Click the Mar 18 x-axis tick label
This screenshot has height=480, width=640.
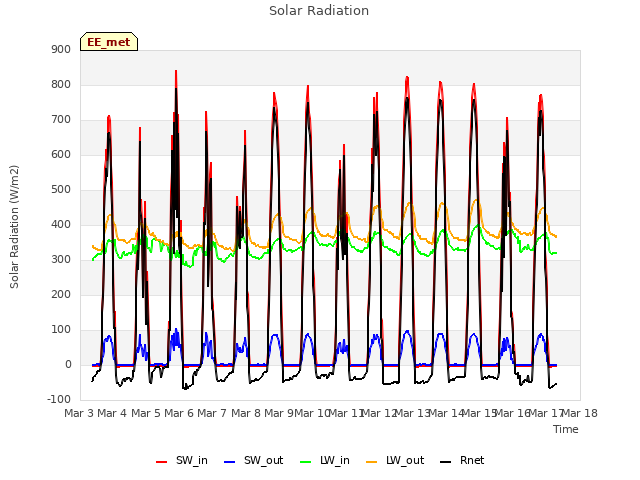coord(580,413)
